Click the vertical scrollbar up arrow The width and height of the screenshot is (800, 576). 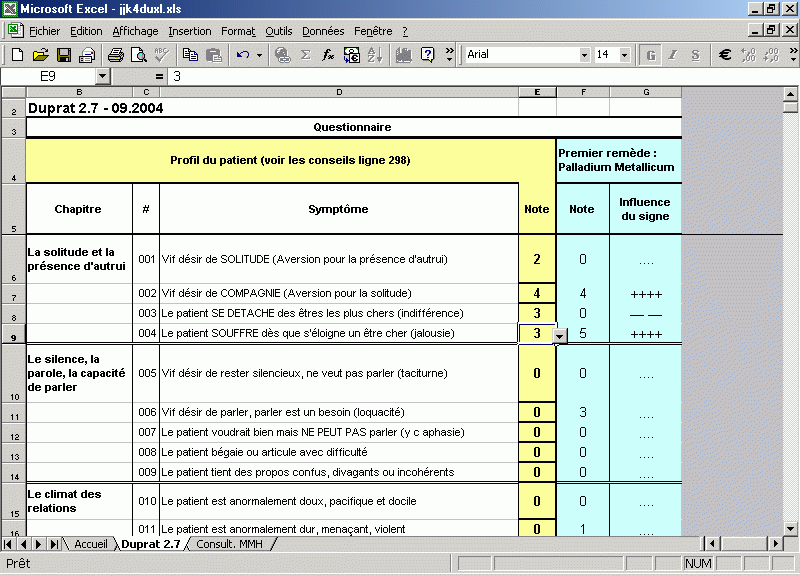tap(790, 94)
